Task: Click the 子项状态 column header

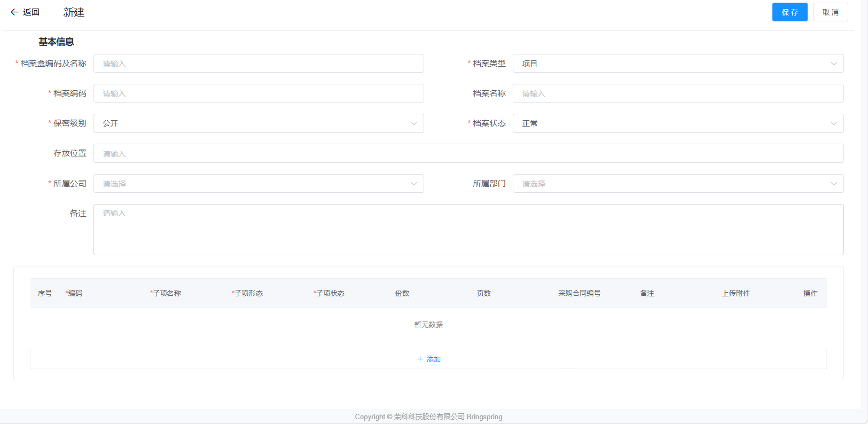Action: pyautogui.click(x=330, y=293)
